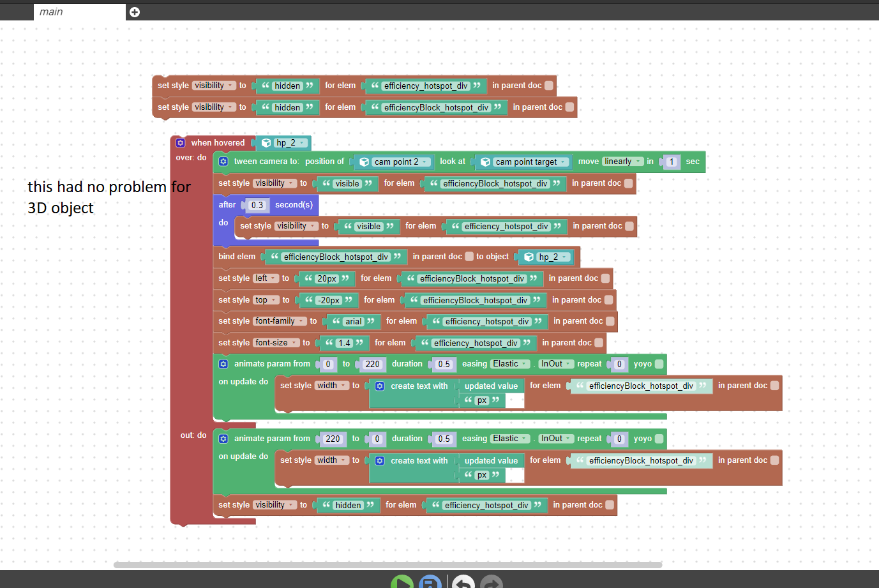Click gear icon on first 'animate param from 0' block
This screenshot has height=588, width=879.
point(223,364)
